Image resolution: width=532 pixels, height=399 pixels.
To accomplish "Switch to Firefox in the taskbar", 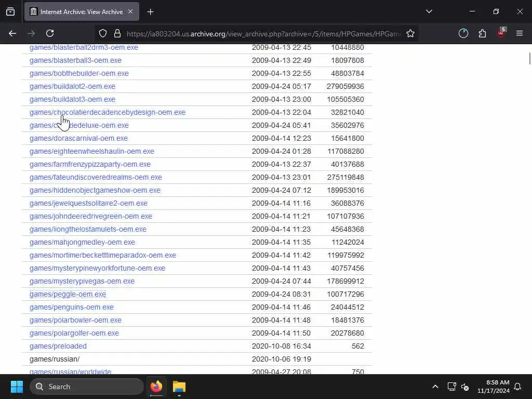I will tap(156, 387).
